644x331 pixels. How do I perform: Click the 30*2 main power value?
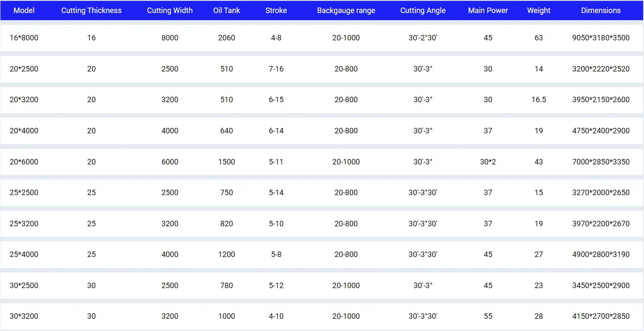488,162
